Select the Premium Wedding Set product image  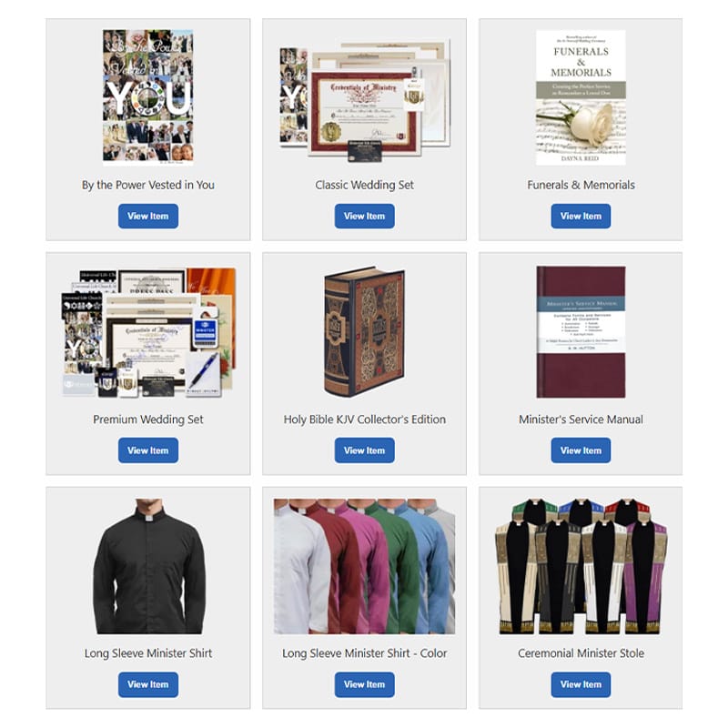point(148,332)
